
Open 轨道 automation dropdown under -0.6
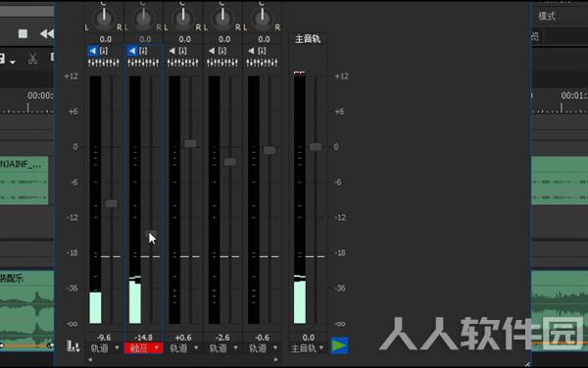[263, 348]
